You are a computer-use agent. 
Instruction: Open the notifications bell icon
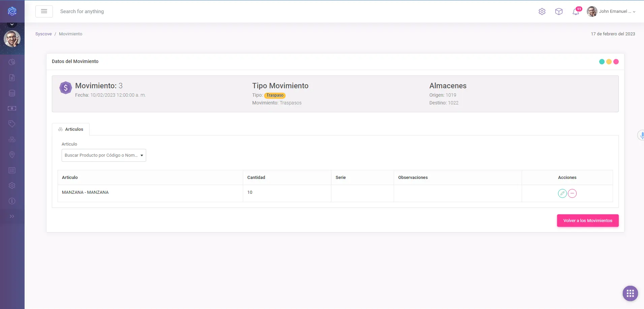click(x=576, y=11)
